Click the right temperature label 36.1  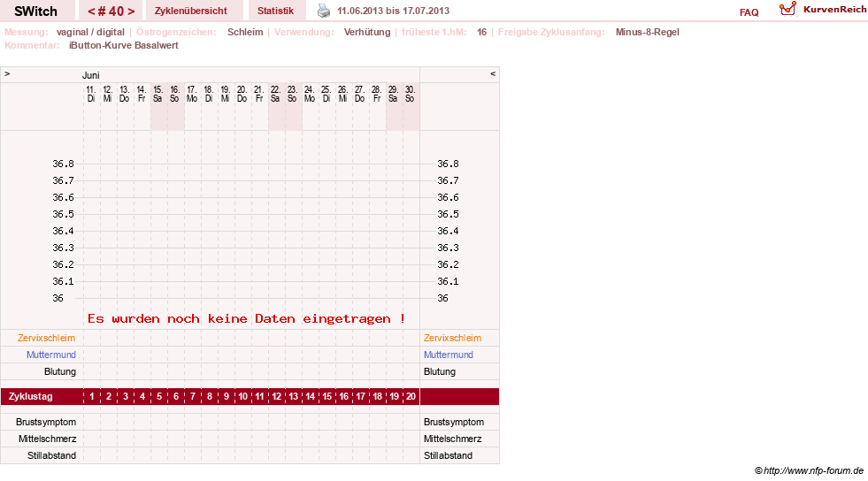coord(448,281)
